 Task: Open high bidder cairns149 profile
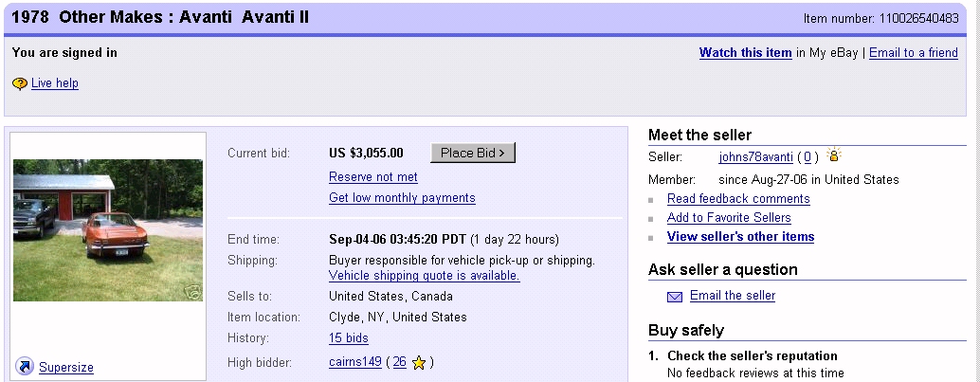click(354, 362)
